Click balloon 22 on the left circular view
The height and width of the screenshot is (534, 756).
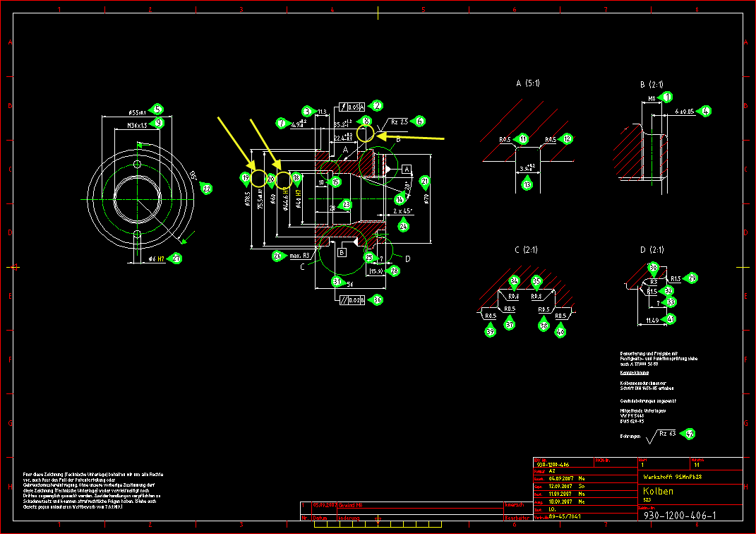(206, 189)
